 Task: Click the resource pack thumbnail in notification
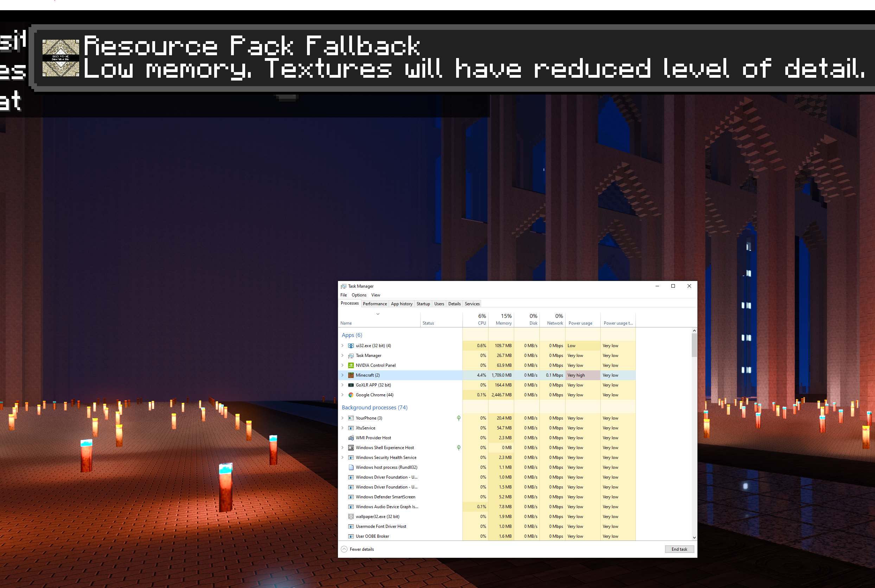click(61, 58)
